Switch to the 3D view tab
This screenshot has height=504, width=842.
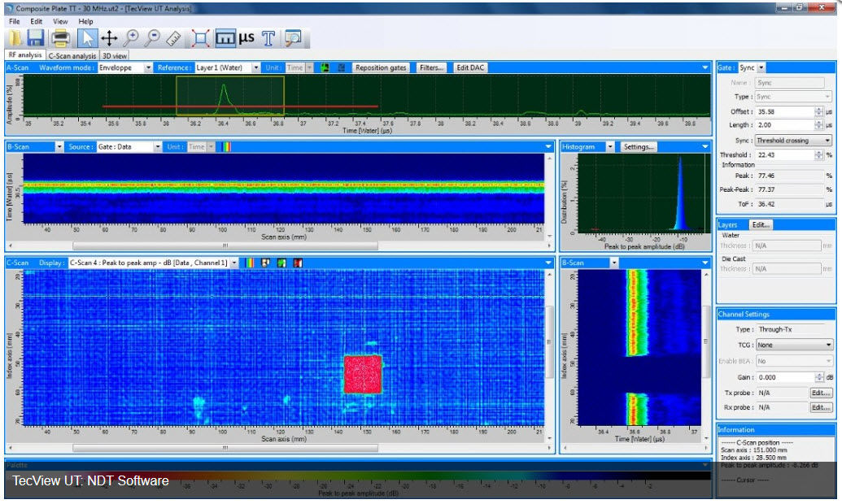(114, 55)
